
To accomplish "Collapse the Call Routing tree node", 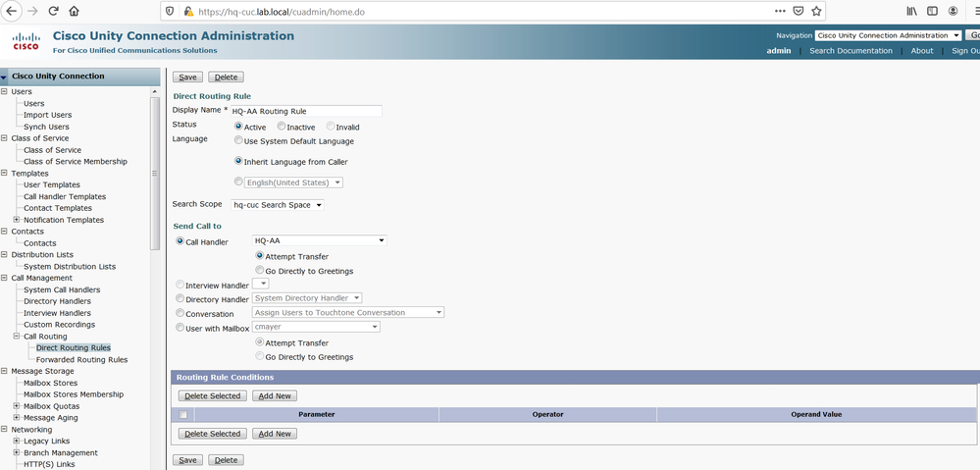I will click(17, 337).
